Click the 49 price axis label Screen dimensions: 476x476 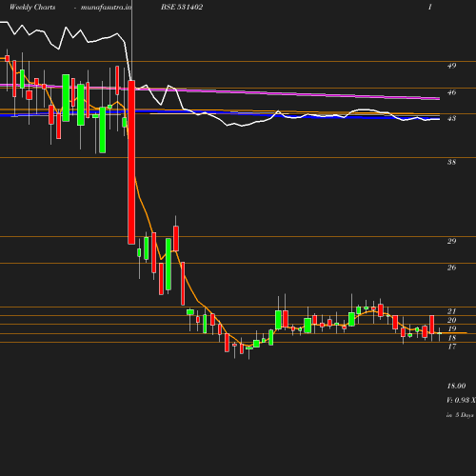(451, 66)
